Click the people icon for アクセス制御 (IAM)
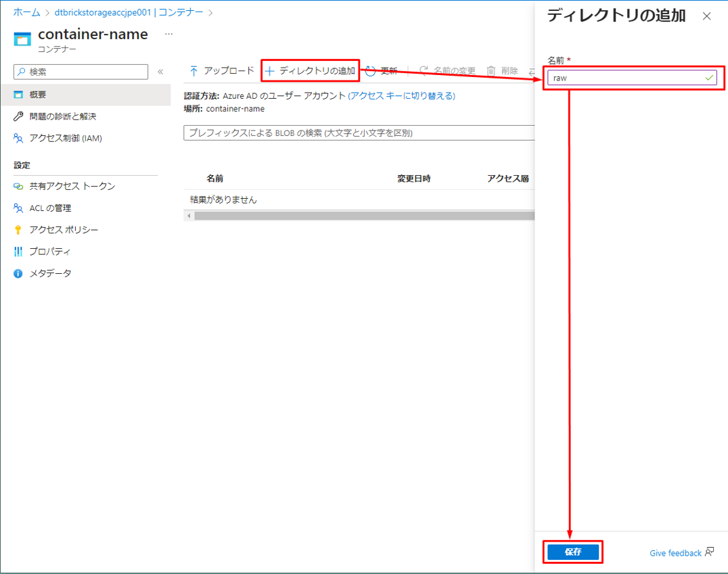The width and height of the screenshot is (728, 574). point(18,139)
